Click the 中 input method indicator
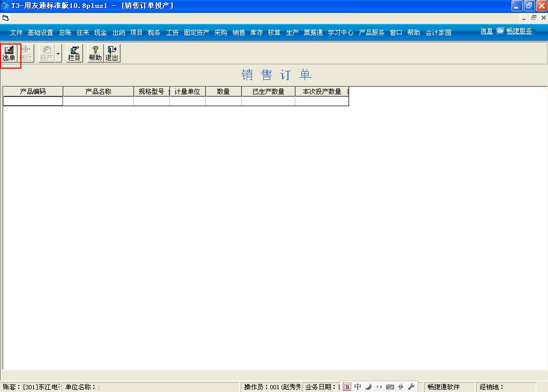Screen dimensions: 548x392 tap(357, 386)
